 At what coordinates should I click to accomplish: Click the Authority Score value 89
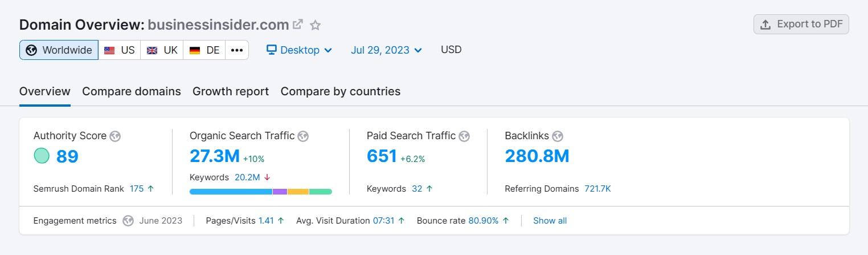tap(67, 156)
